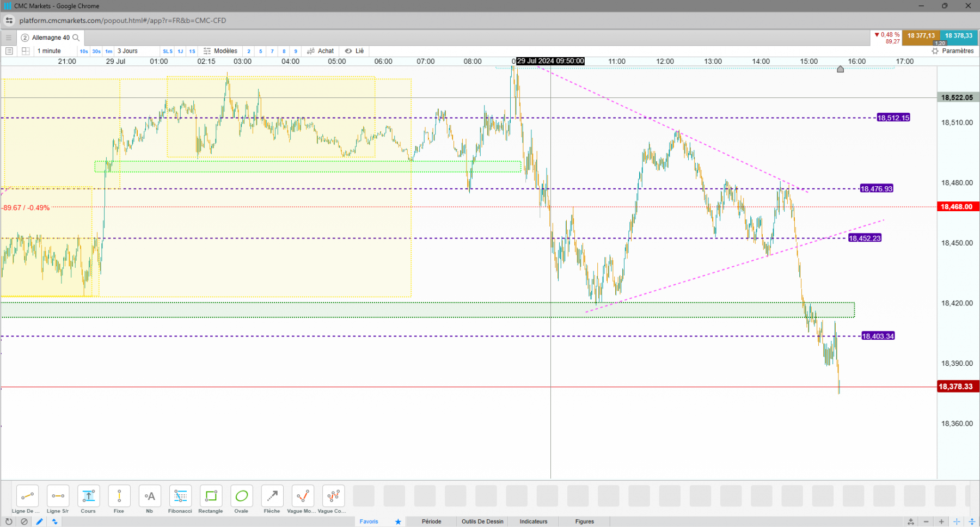Toggle the blue pencil drawing mode
This screenshot has width=980, height=527.
[39, 522]
